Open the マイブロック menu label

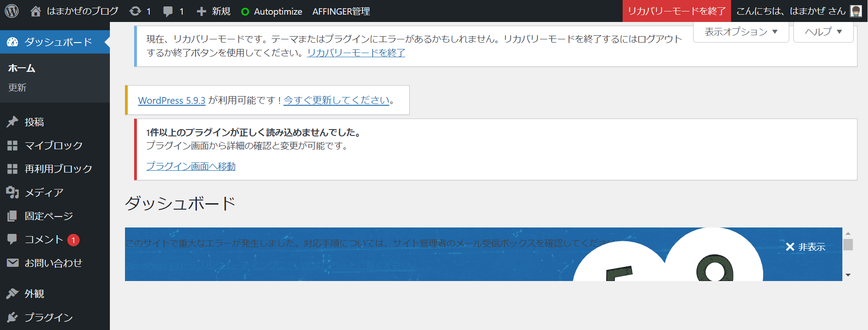[x=54, y=146]
